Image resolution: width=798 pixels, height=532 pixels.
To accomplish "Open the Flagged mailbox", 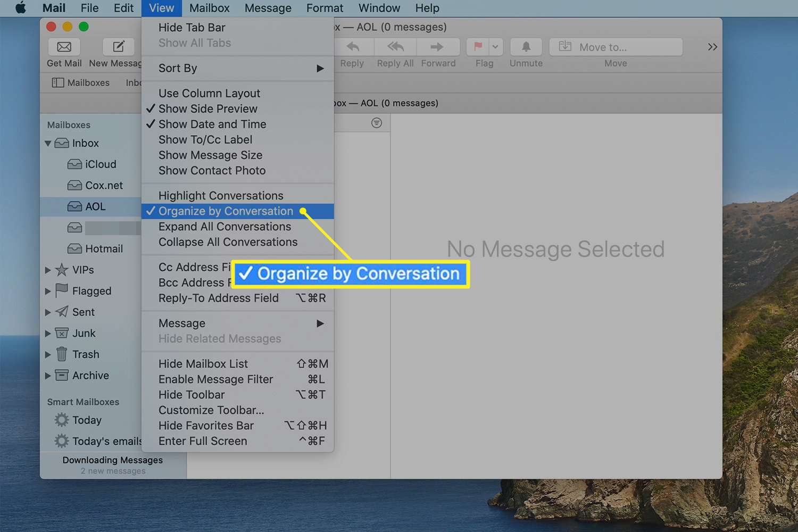I will click(x=84, y=291).
